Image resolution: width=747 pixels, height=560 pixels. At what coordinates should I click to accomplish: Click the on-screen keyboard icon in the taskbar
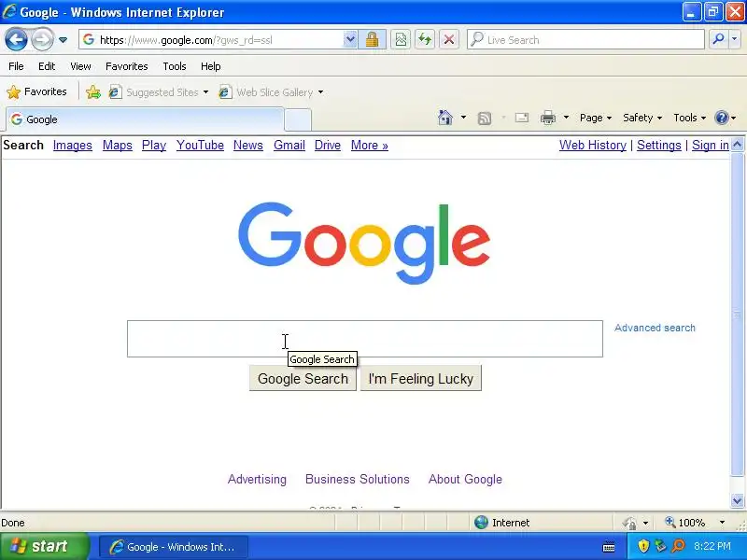coord(609,547)
